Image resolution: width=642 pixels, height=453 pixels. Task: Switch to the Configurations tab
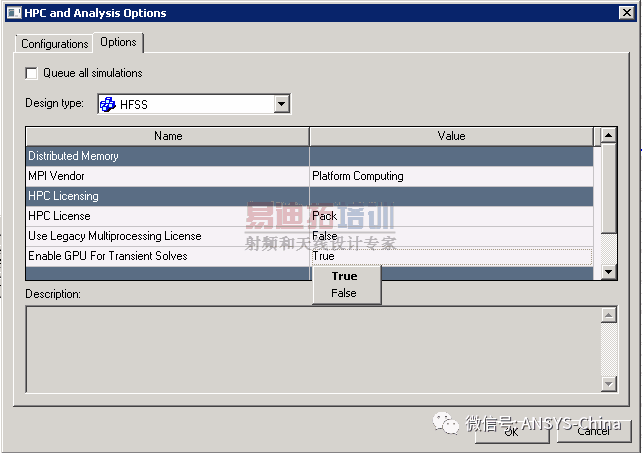[54, 43]
